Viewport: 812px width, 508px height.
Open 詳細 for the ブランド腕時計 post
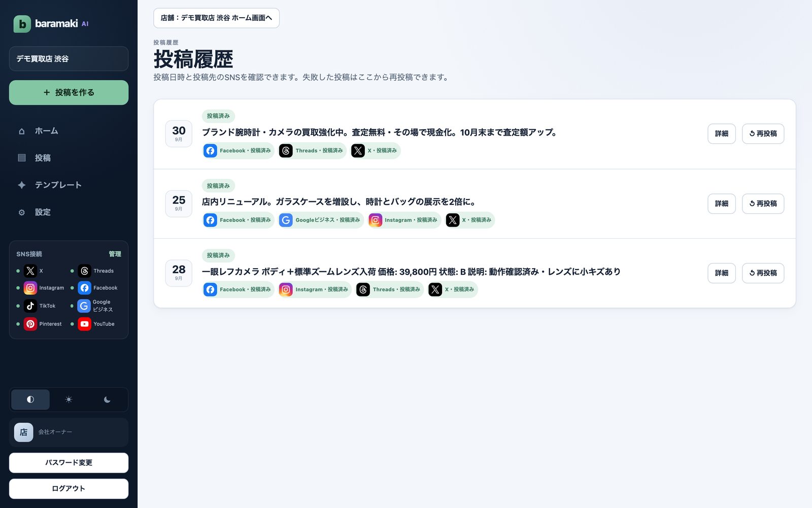pyautogui.click(x=721, y=134)
